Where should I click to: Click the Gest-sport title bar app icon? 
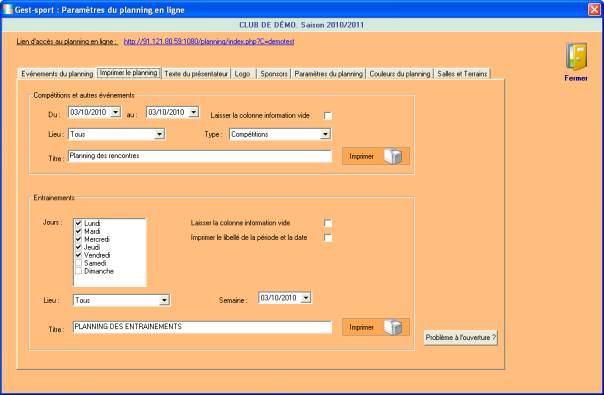[x=7, y=10]
